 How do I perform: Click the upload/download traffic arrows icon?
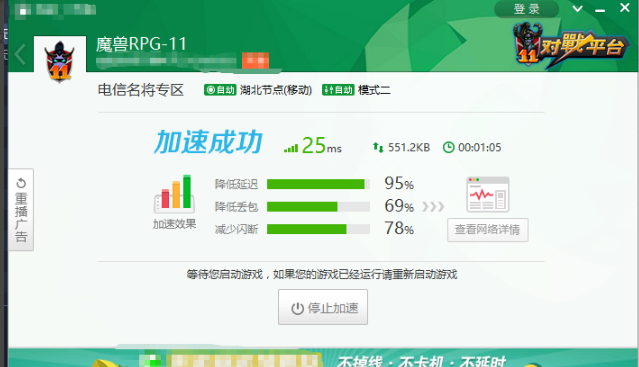pyautogui.click(x=378, y=147)
